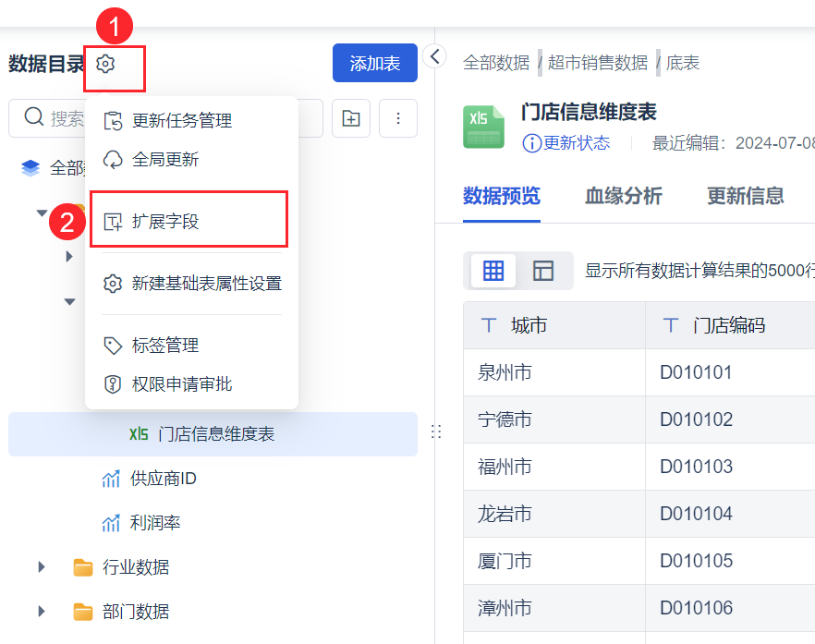Choose 全局更新 menu entry
The width and height of the screenshot is (815, 644).
pos(165,160)
